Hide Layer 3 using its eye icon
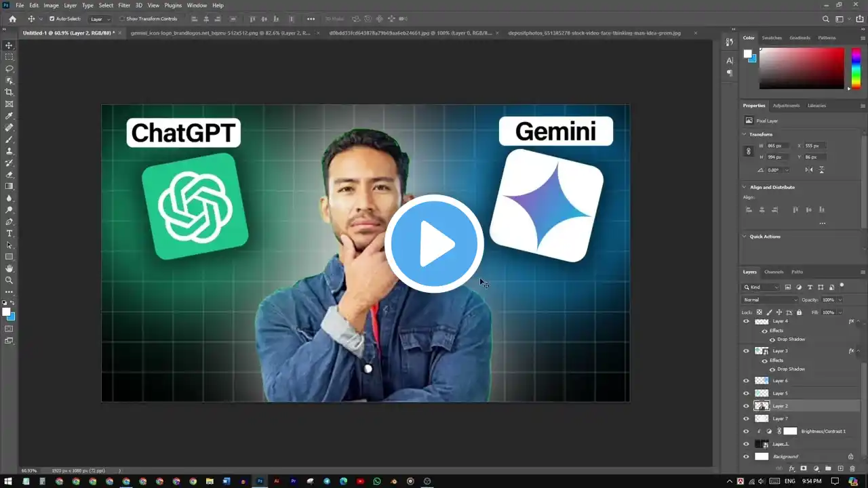868x488 pixels. pos(747,351)
